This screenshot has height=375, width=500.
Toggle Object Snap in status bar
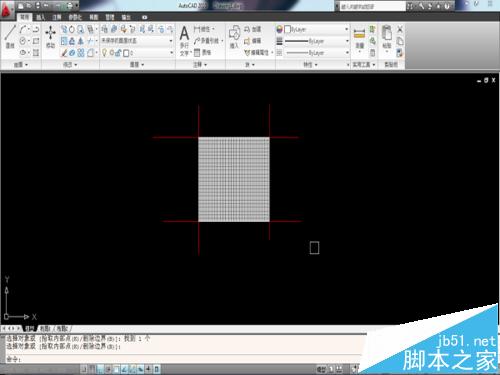[x=116, y=369]
